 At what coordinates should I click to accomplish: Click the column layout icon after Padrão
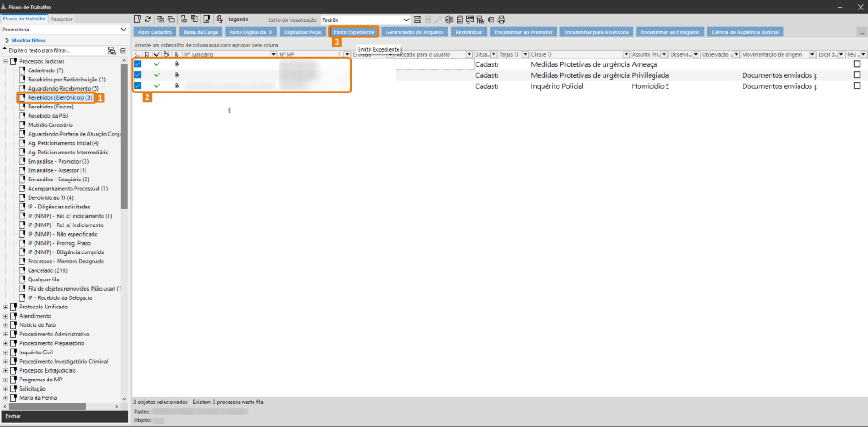tap(417, 20)
